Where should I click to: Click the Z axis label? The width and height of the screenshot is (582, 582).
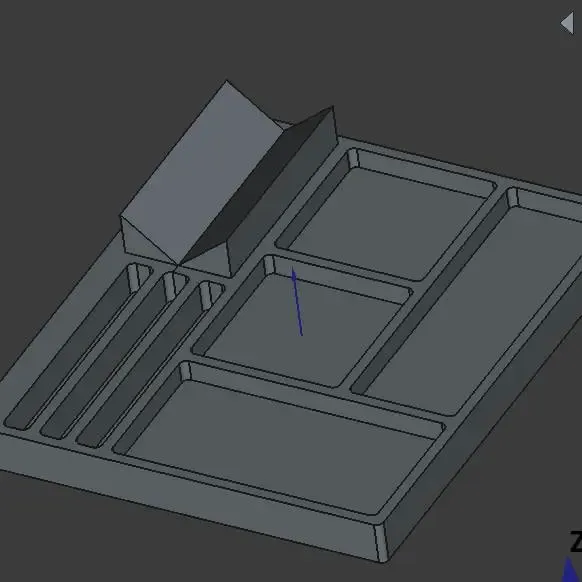point(576,542)
